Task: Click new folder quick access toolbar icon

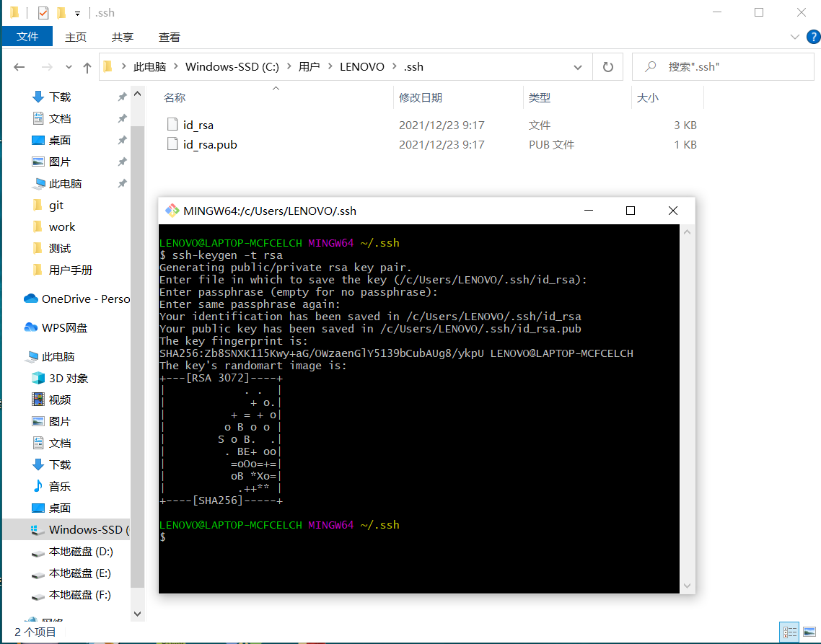Action: (x=61, y=12)
